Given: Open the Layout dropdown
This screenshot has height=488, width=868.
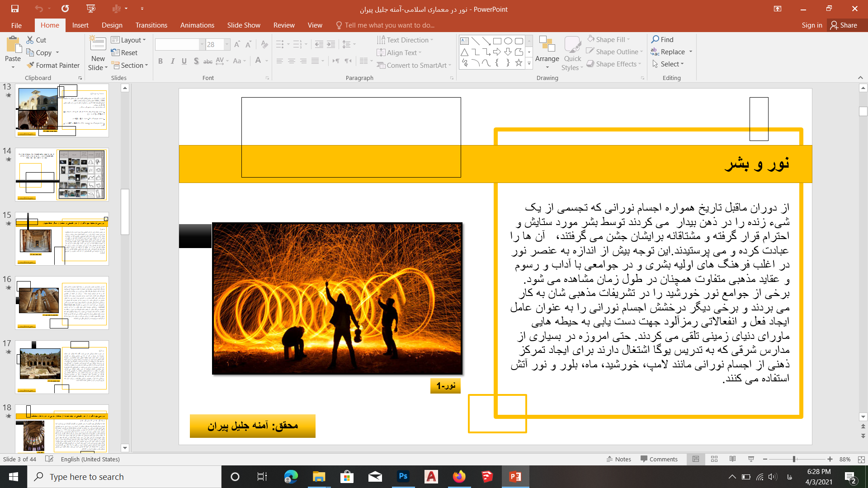Looking at the screenshot, I should [129, 40].
